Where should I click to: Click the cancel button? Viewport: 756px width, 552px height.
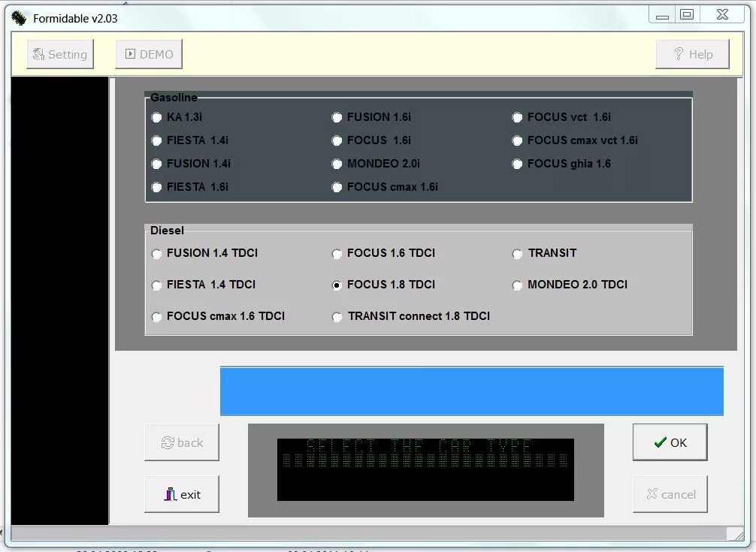(670, 495)
